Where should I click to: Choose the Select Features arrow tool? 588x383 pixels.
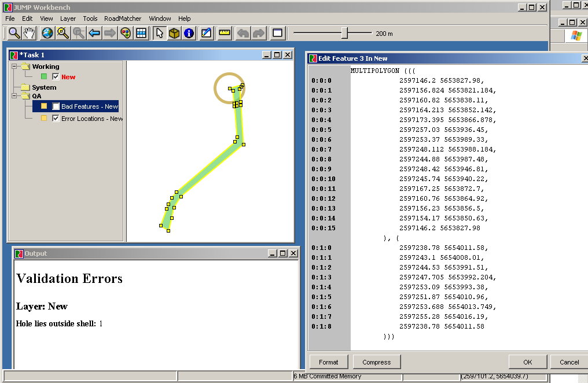tap(159, 33)
